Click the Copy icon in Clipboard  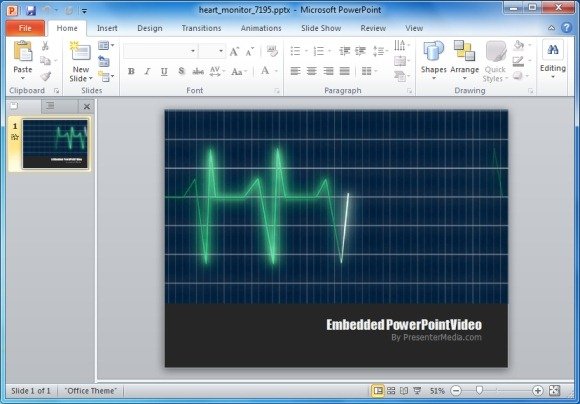(45, 61)
